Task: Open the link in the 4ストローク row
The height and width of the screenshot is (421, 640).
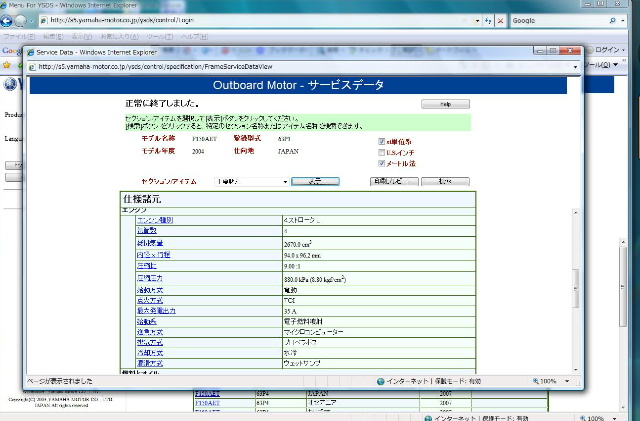Action: point(155,220)
